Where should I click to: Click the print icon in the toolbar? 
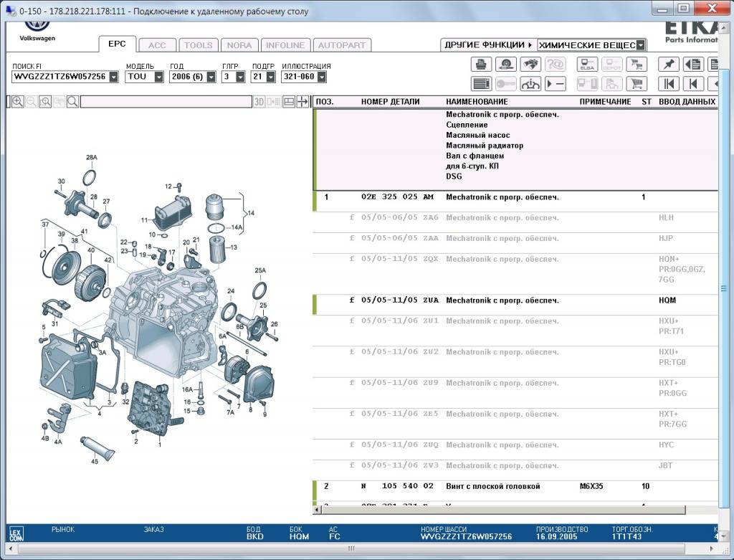(481, 64)
